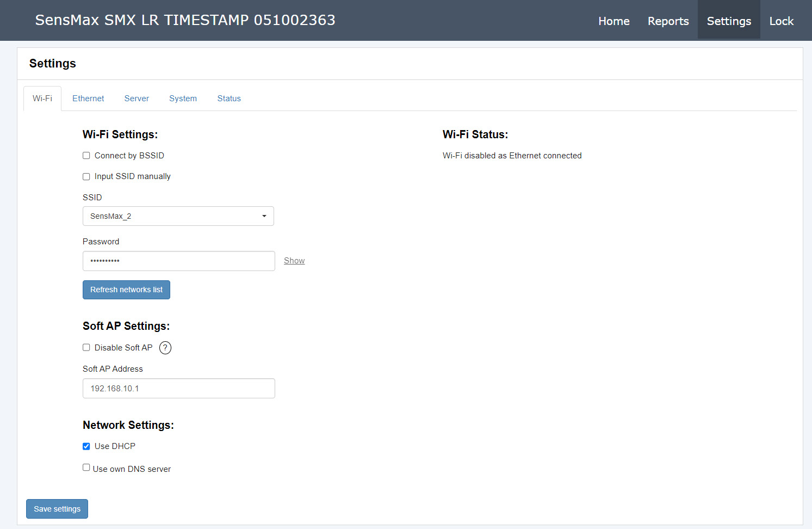Switch to the Ethernet tab
The image size is (812, 529).
click(x=88, y=99)
